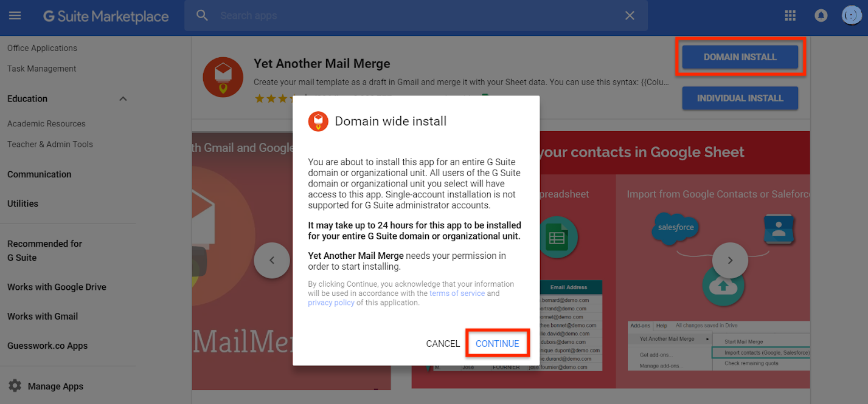
Task: Open the privacy policy link
Action: 331,303
